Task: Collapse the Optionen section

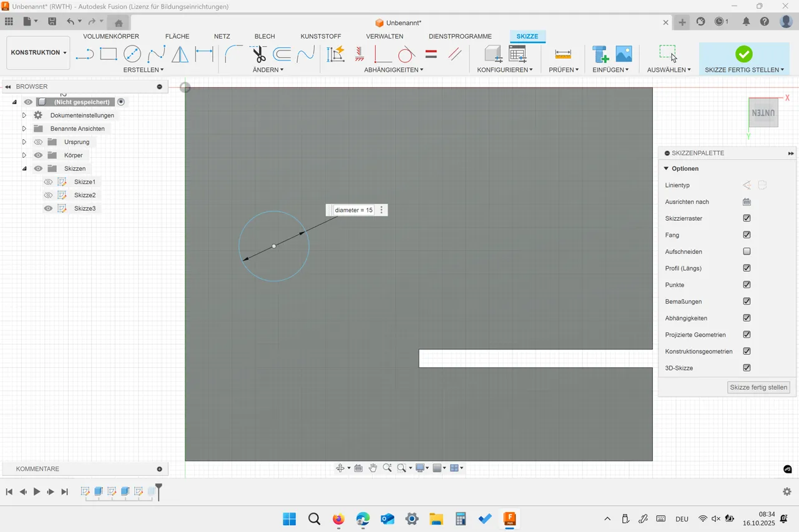Action: [x=666, y=168]
